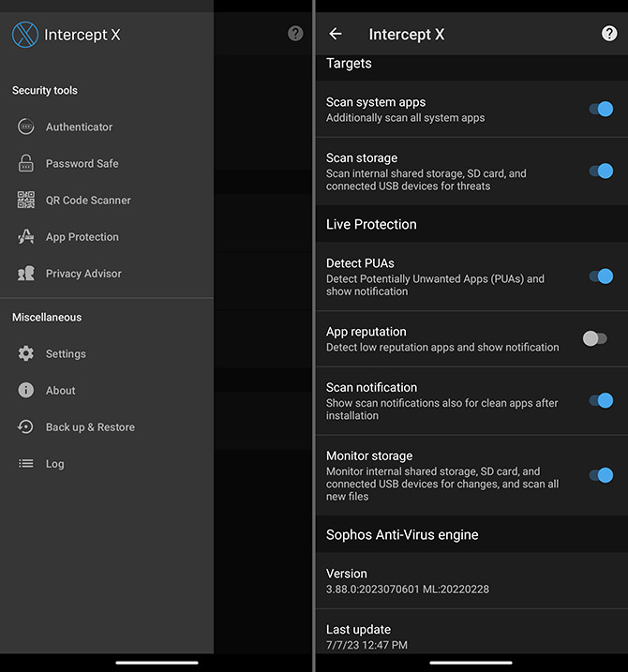Toggle the Scan notification switch
Screen dimensions: 628x672
pyautogui.click(x=601, y=401)
